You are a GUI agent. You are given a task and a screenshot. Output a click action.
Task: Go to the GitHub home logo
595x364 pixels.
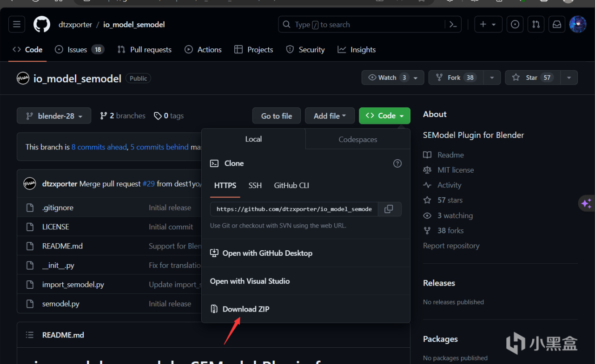coord(42,25)
